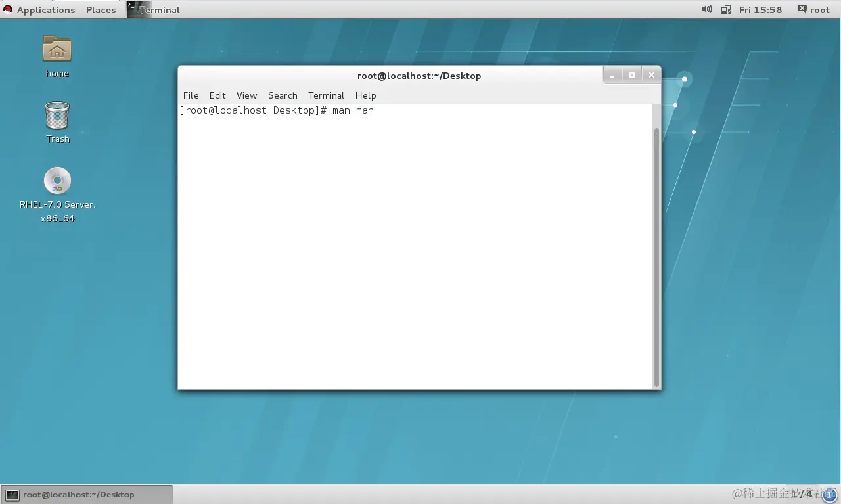
Task: Open the Terminal menu in the menu bar
Action: [x=326, y=95]
